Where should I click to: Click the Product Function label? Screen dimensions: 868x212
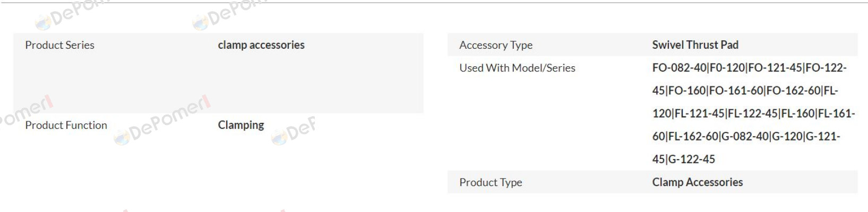point(66,125)
